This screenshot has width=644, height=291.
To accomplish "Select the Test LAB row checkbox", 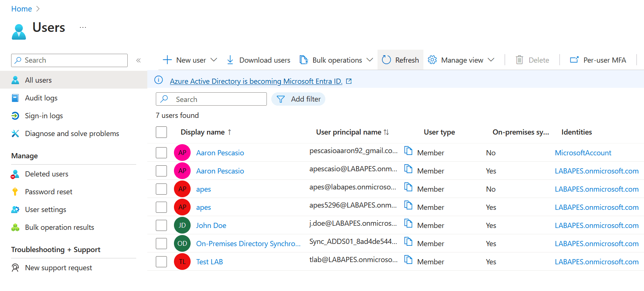I will click(x=161, y=262).
